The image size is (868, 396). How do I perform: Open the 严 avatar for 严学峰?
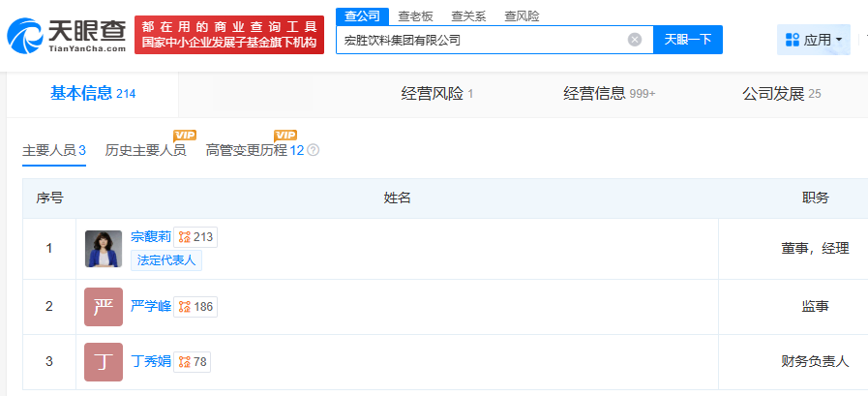click(104, 307)
